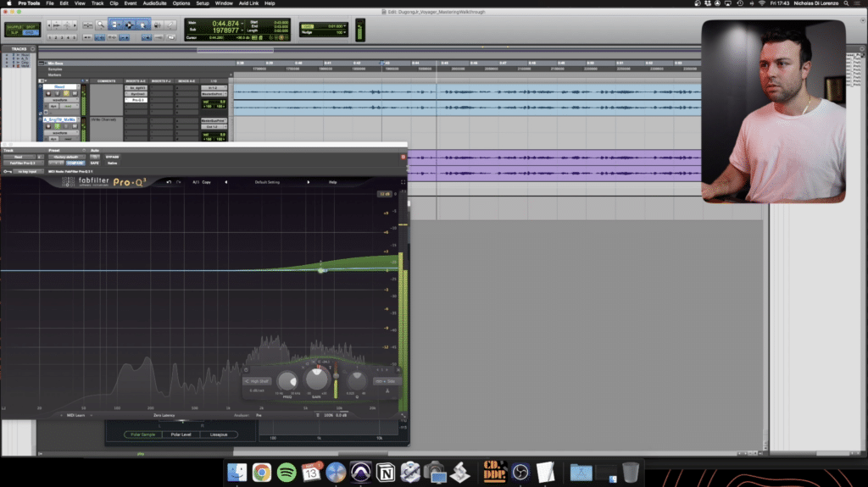Open Google Chrome from the Dock

[262, 473]
